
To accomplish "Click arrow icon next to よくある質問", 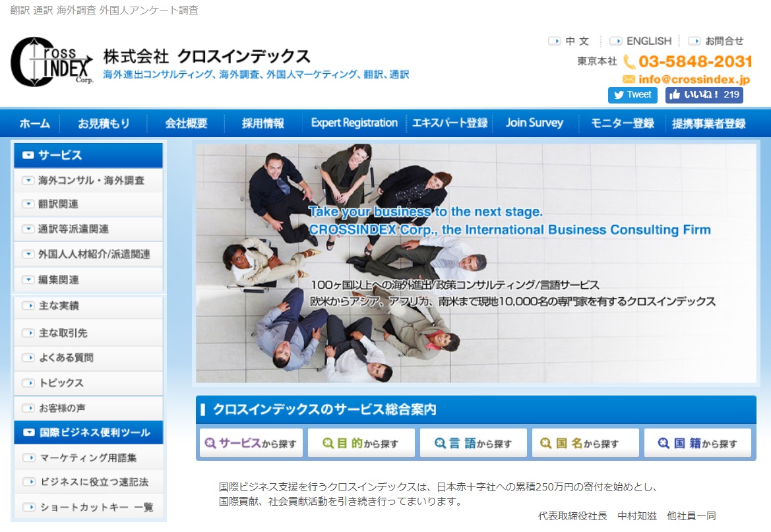I will pos(28,357).
